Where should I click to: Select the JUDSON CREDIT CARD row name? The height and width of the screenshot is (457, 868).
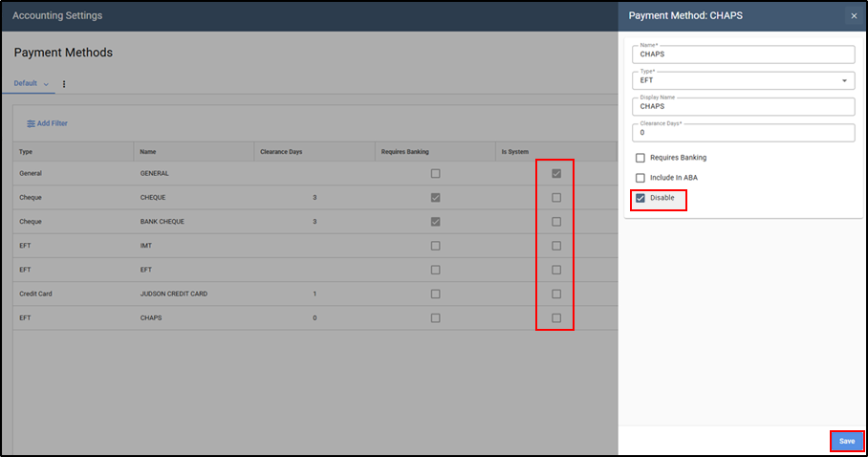click(174, 294)
